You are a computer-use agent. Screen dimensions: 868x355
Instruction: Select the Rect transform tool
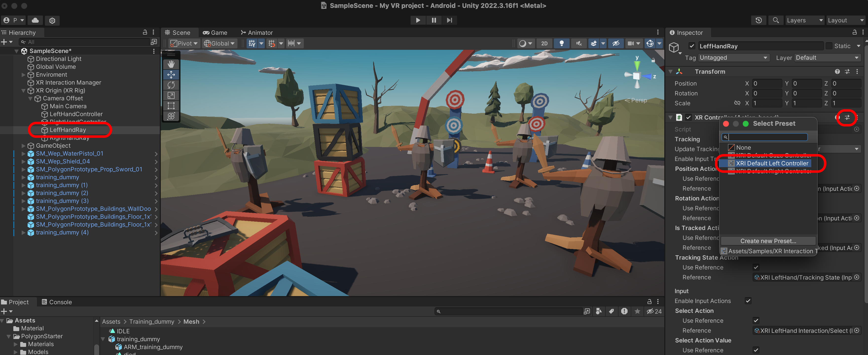(171, 106)
